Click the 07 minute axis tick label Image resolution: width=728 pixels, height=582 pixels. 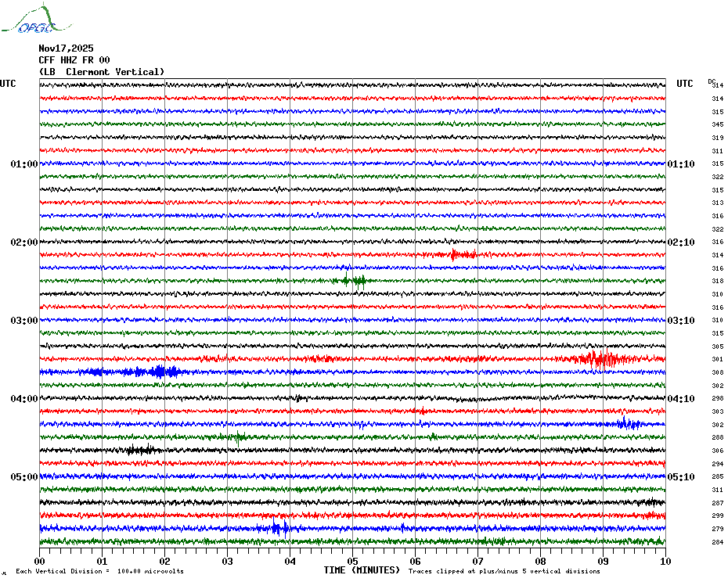click(x=478, y=562)
